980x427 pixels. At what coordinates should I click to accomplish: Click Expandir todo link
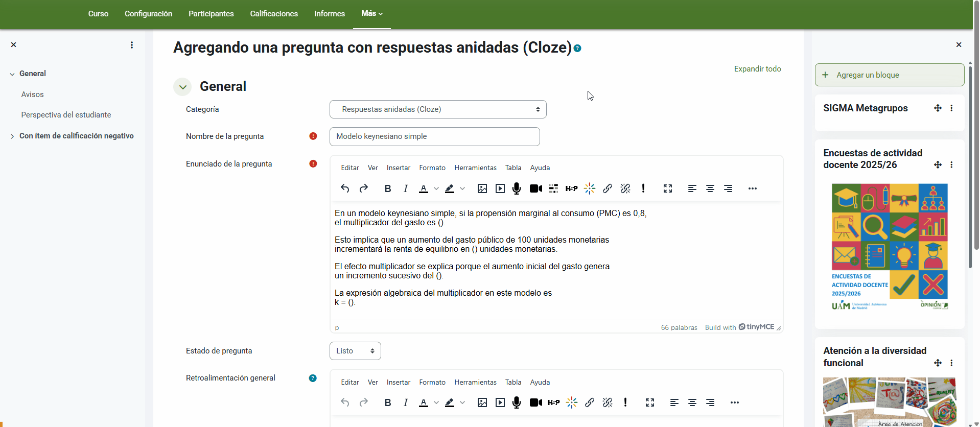tap(757, 69)
